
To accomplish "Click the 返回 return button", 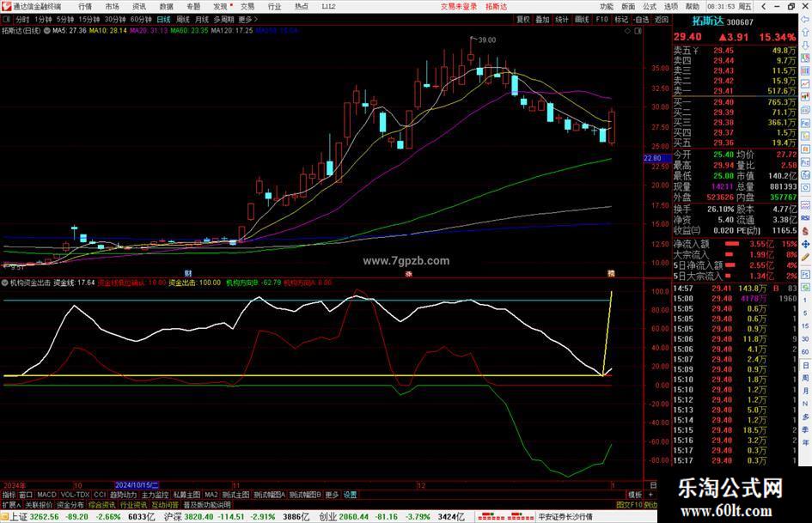I will point(662,19).
